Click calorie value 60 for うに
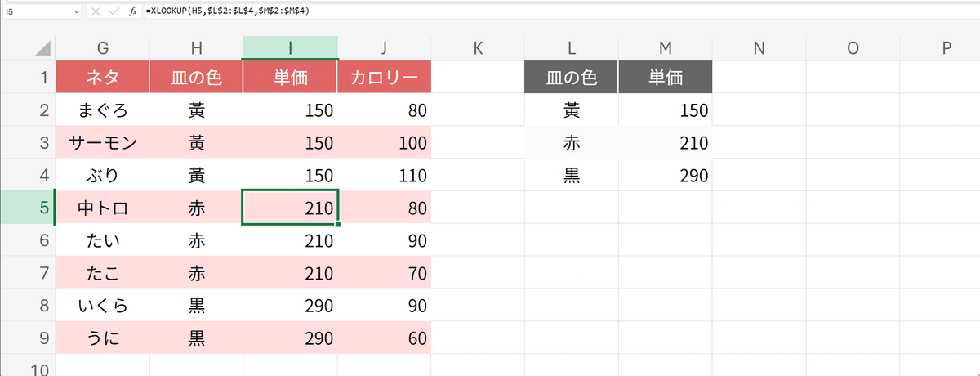The width and height of the screenshot is (980, 376). click(384, 339)
